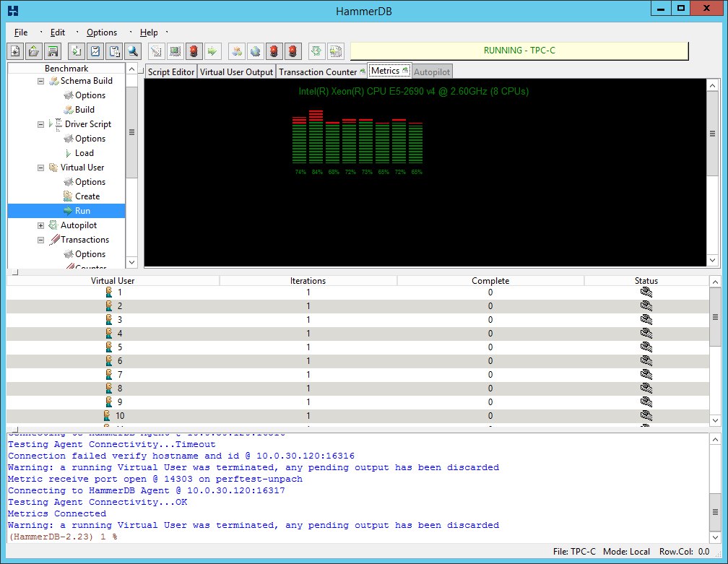This screenshot has height=564, width=728.
Task: Open the Help menu
Action: point(149,32)
